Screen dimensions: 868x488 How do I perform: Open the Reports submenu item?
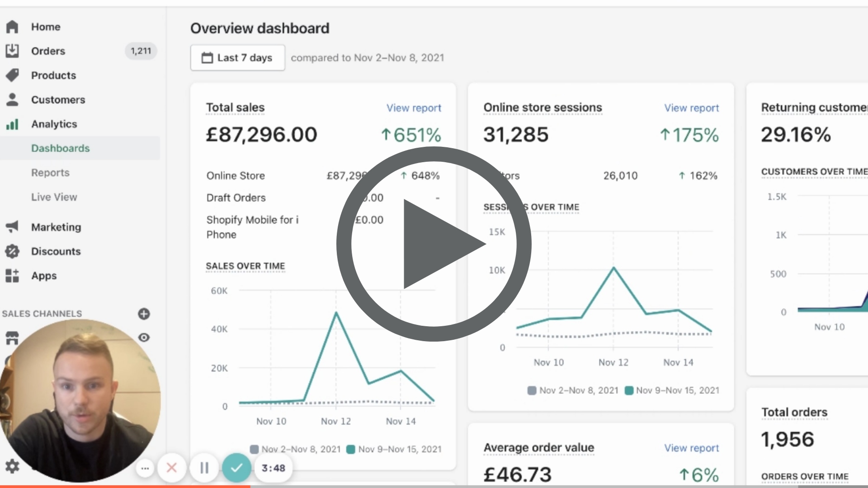50,173
